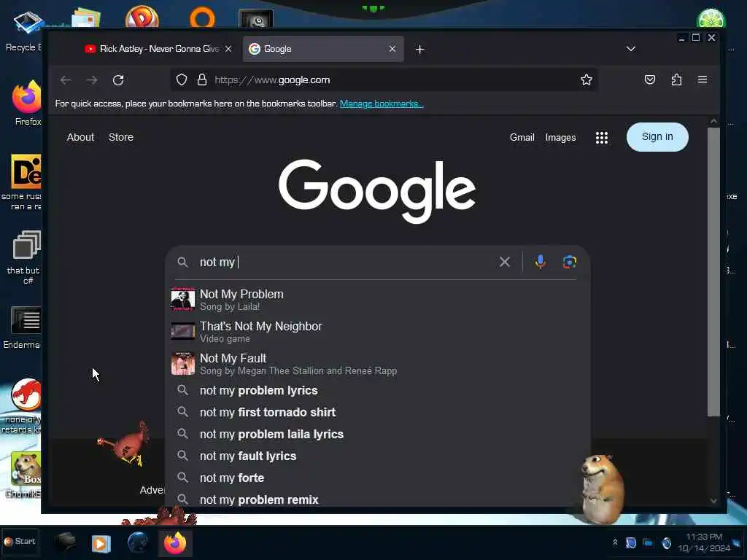Open the black box taskbar icon
Screen dimensions: 747x560
65,542
